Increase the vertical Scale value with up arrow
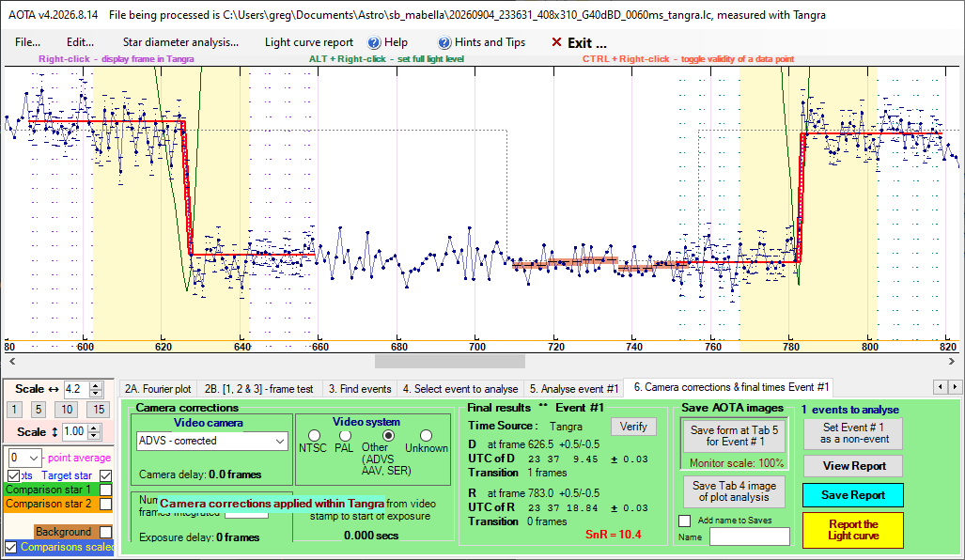Image resolution: width=965 pixels, height=560 pixels. (94, 428)
